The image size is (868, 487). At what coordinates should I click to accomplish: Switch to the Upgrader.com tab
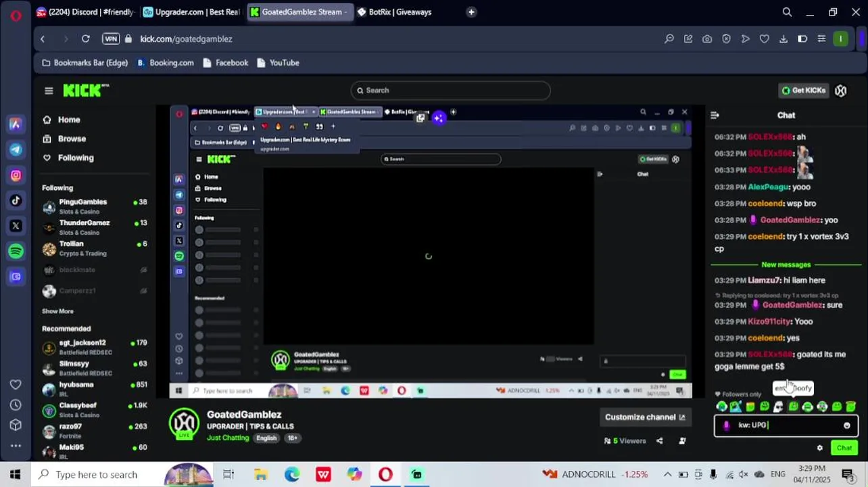[192, 12]
